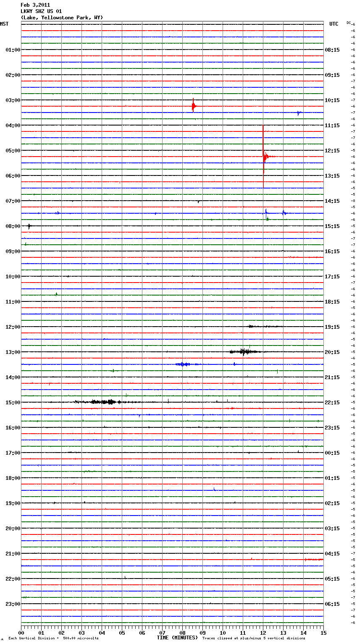The width and height of the screenshot is (357, 644).
Task: Click the "TIME (MINUTES)" axis title
Action: [x=177, y=638]
